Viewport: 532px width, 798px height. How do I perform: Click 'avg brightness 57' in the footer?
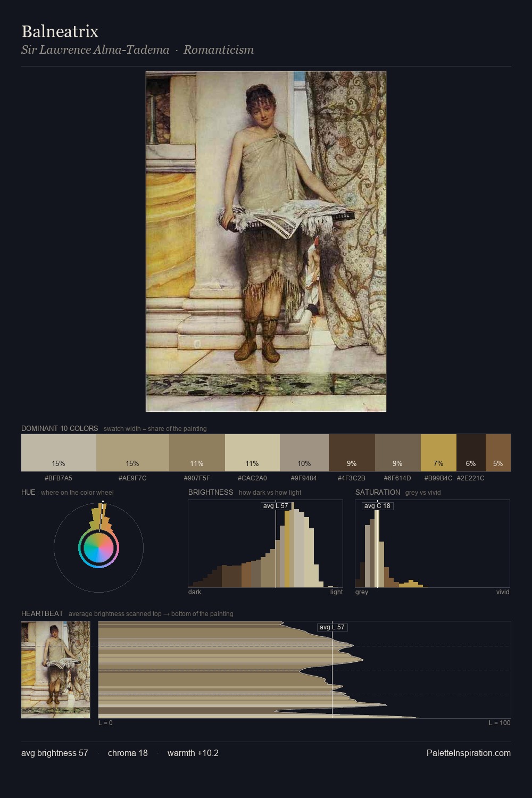tap(55, 753)
